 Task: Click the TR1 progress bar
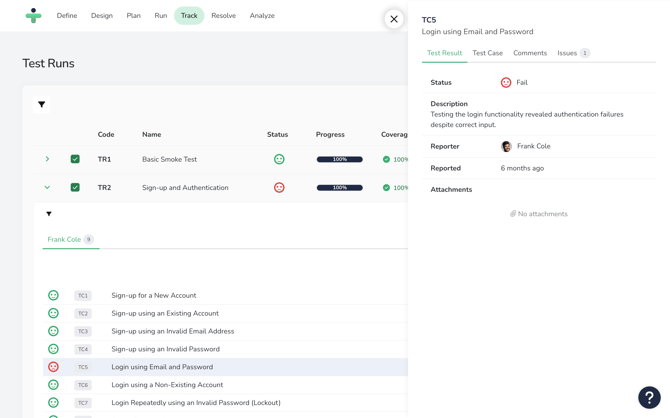[339, 159]
